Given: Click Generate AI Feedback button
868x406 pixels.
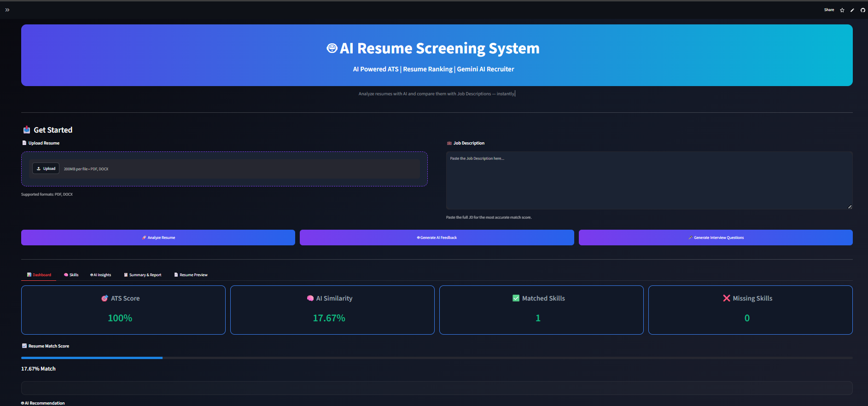Looking at the screenshot, I should coord(437,238).
